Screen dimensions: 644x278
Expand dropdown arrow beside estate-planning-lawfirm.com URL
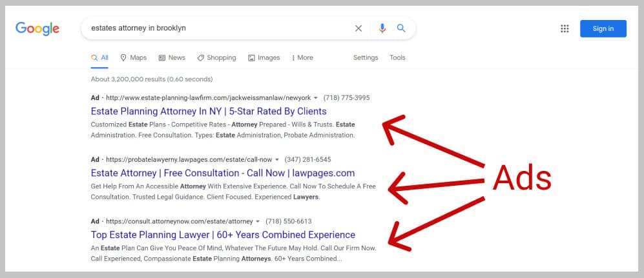click(316, 98)
